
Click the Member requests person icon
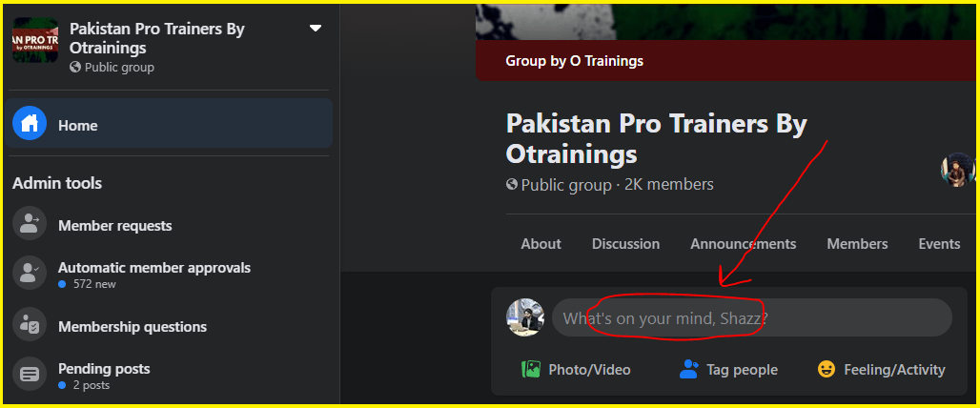30,223
